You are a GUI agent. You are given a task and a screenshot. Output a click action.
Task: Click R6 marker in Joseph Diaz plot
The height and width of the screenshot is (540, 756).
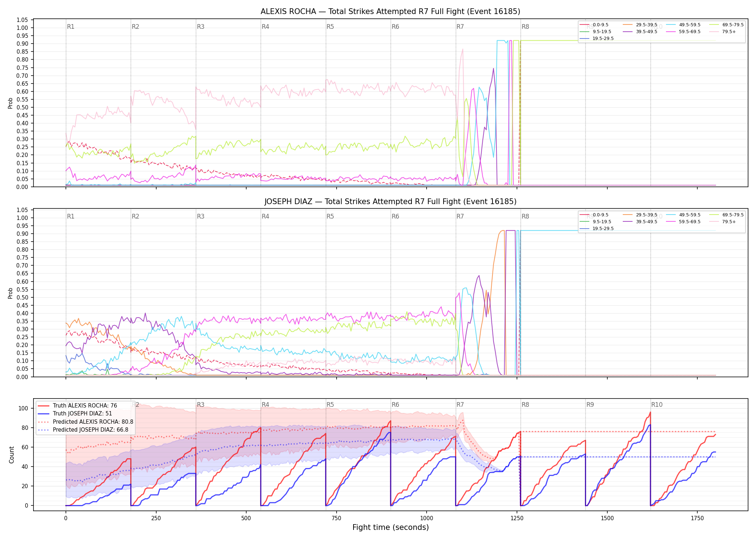point(395,216)
